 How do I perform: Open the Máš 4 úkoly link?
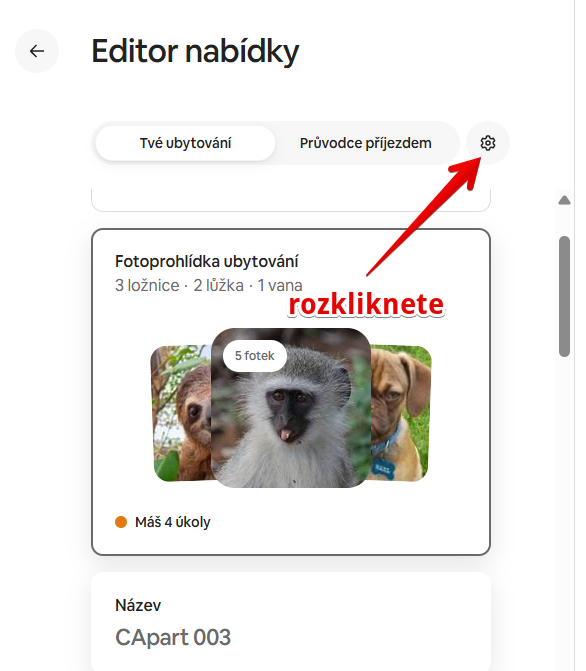click(x=173, y=522)
